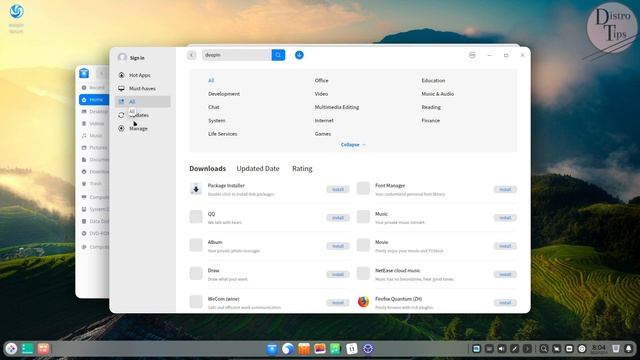Select the Music & Audio category
The image size is (640, 360).
pos(438,94)
